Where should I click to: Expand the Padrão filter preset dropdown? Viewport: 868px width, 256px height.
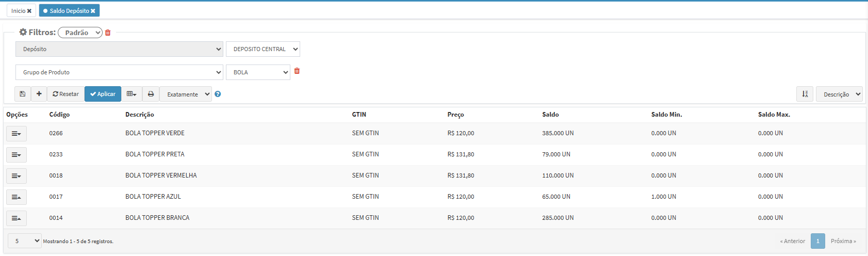[80, 33]
